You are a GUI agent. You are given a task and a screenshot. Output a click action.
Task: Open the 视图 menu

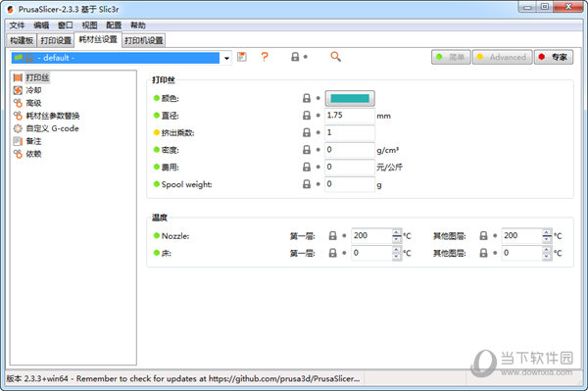coord(89,25)
